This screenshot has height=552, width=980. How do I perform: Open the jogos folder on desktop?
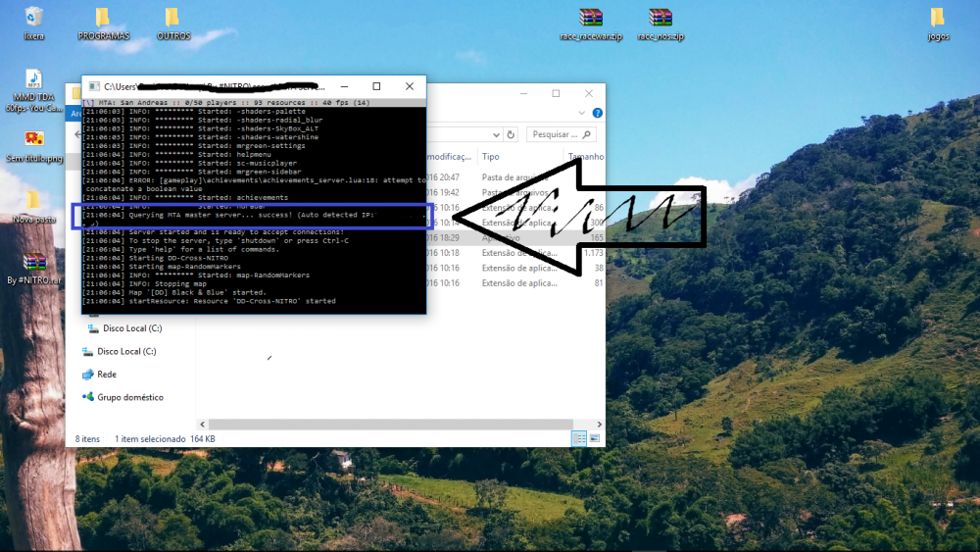[x=938, y=18]
